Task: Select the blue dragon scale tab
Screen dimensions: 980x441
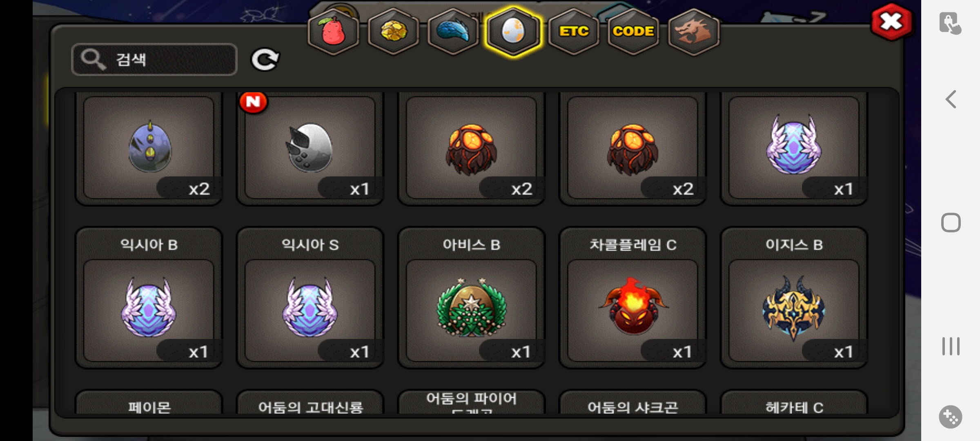Action: tap(453, 32)
